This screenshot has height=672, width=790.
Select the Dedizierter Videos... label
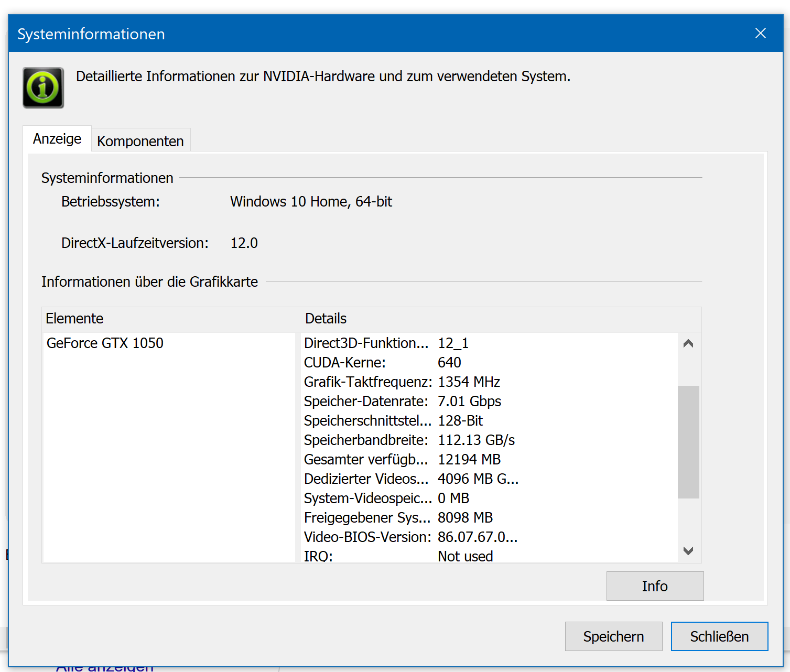(366, 479)
